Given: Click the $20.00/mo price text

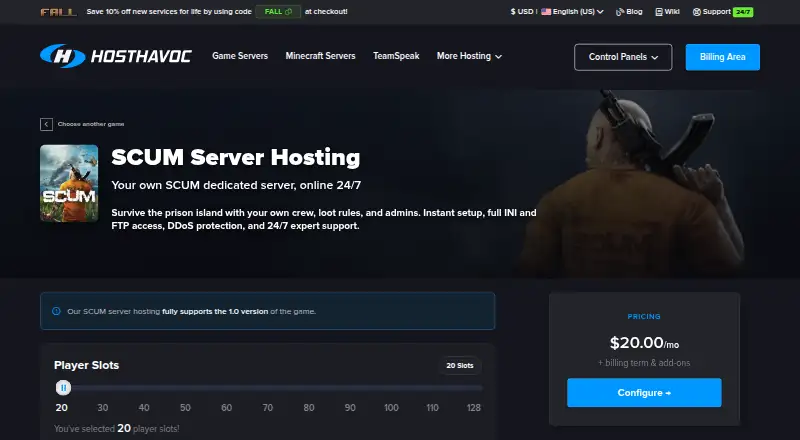Looking at the screenshot, I should (644, 343).
